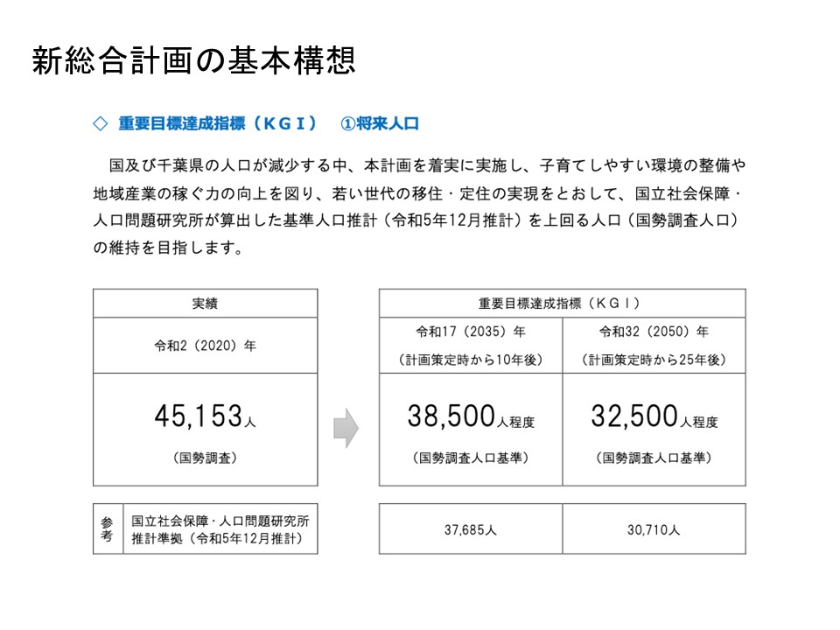Viewport: 840px width, 630px height.
Task: Click the 37,685人 reference value
Action: point(470,529)
